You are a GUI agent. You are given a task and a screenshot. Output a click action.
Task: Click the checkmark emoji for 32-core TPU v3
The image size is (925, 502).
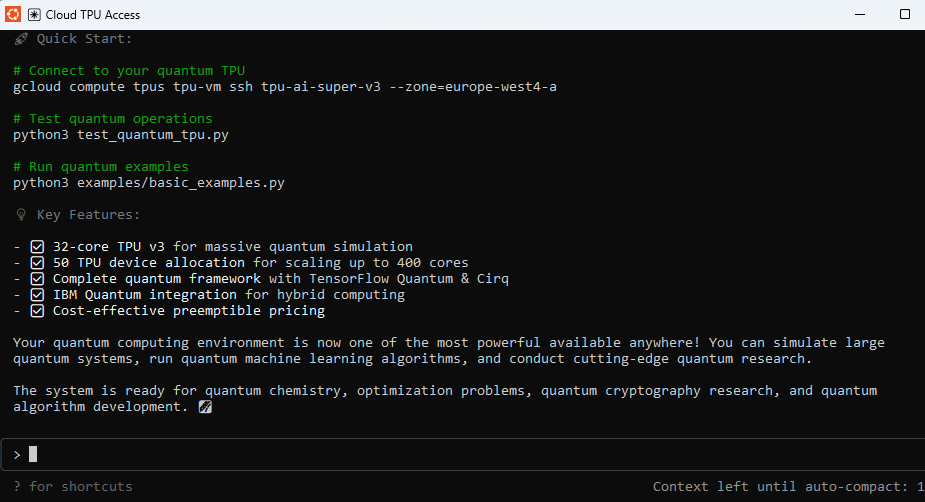(x=37, y=247)
